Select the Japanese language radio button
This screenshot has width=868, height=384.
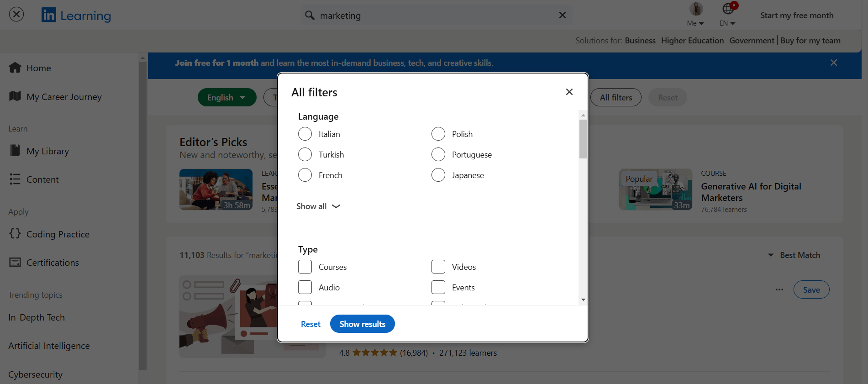coord(438,175)
